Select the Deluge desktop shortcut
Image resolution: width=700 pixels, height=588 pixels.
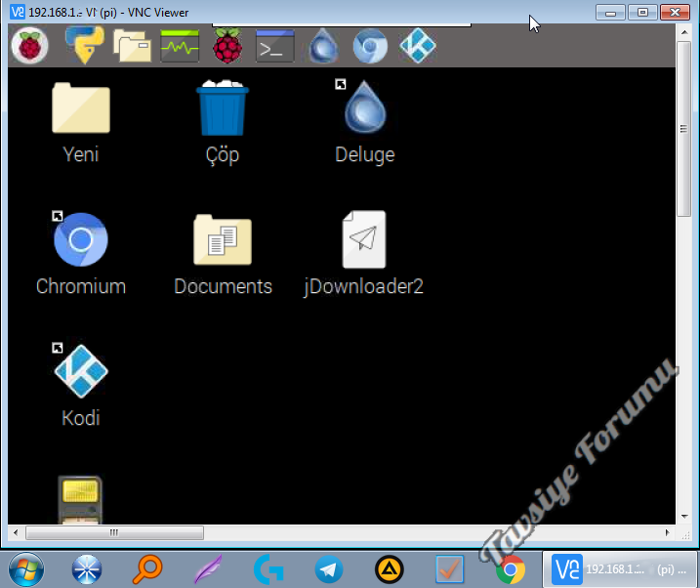point(365,122)
